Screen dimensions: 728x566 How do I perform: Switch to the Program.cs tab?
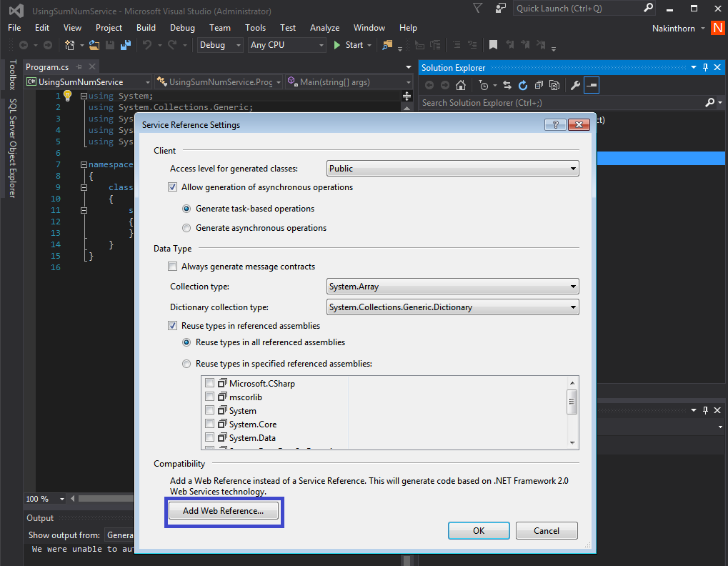tap(47, 67)
